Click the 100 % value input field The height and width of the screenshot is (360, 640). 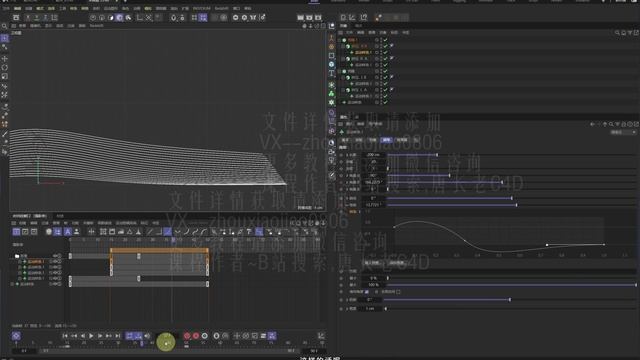point(373,285)
